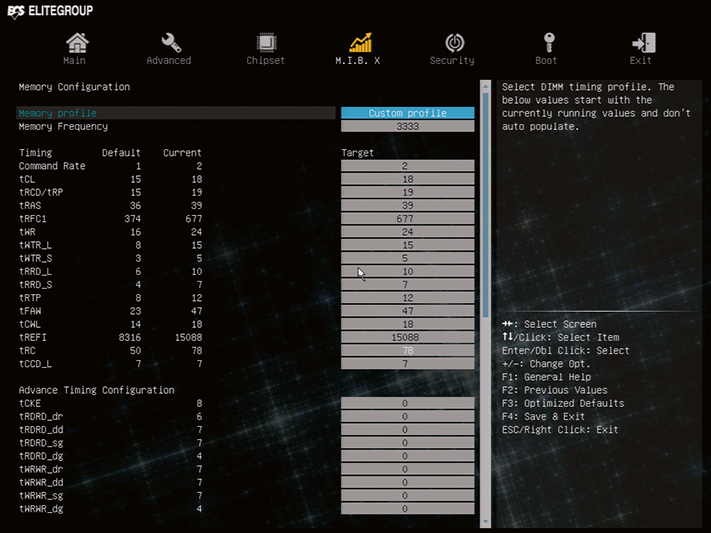Edit the tWR target value 24
The width and height of the screenshot is (711, 533).
(x=408, y=231)
